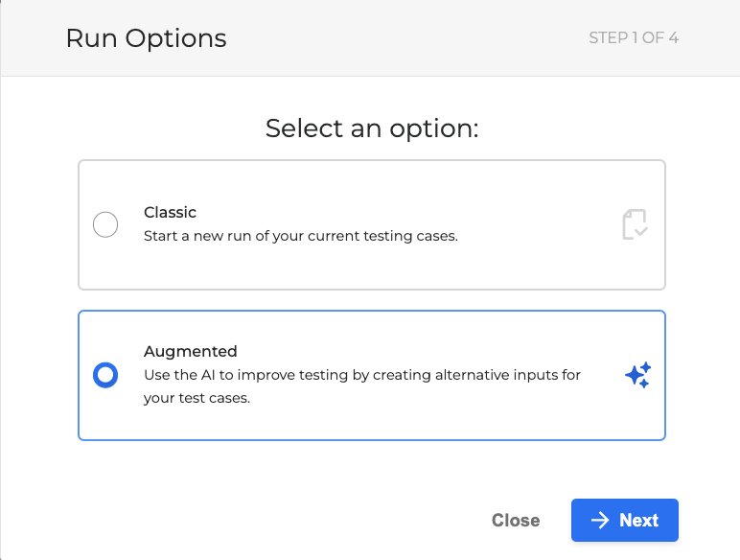Click the "Next" text label
740x560 pixels.
[x=638, y=521]
